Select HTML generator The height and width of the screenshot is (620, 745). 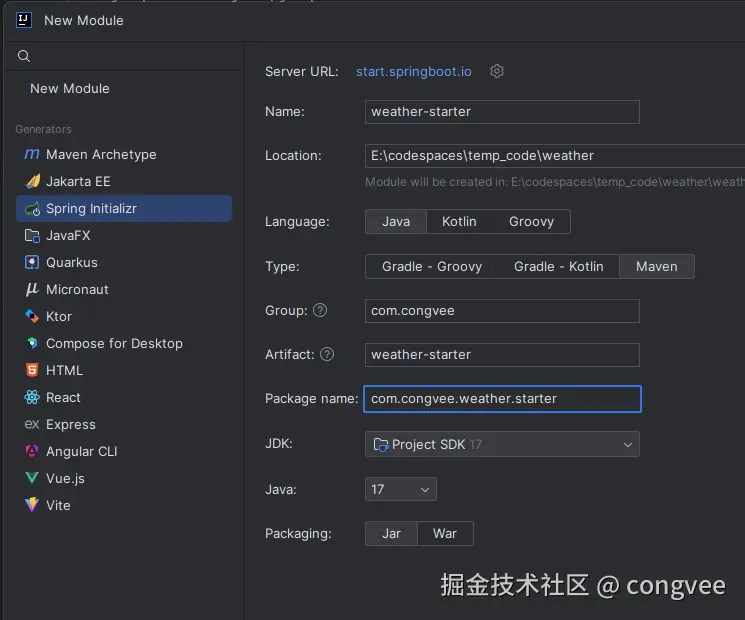[x=124, y=370]
